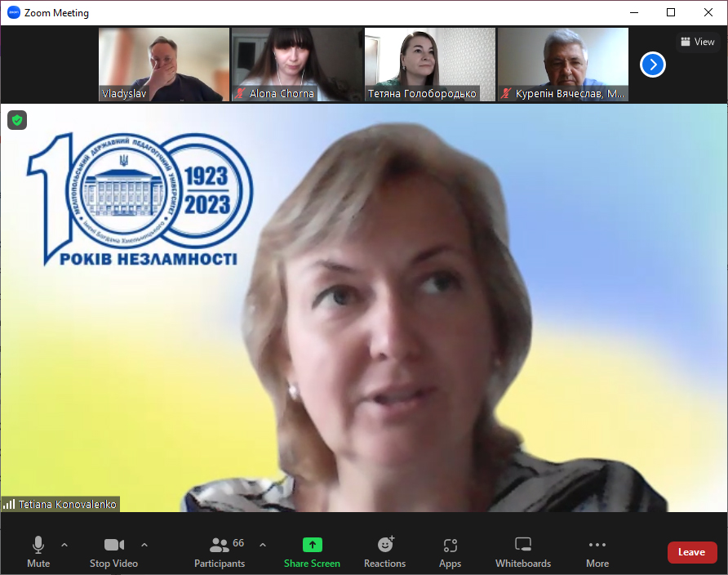This screenshot has width=728, height=575.
Task: Click the green encryption shield icon
Action: tap(17, 120)
